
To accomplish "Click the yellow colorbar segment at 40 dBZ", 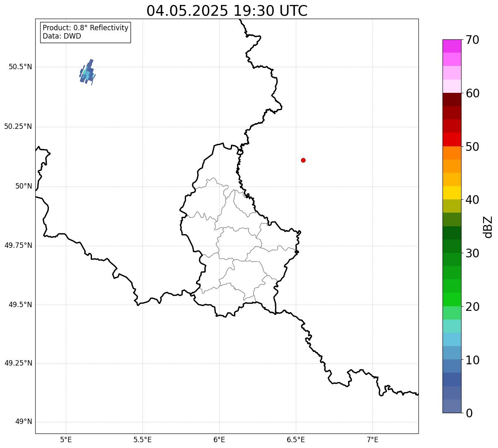I will (x=452, y=193).
